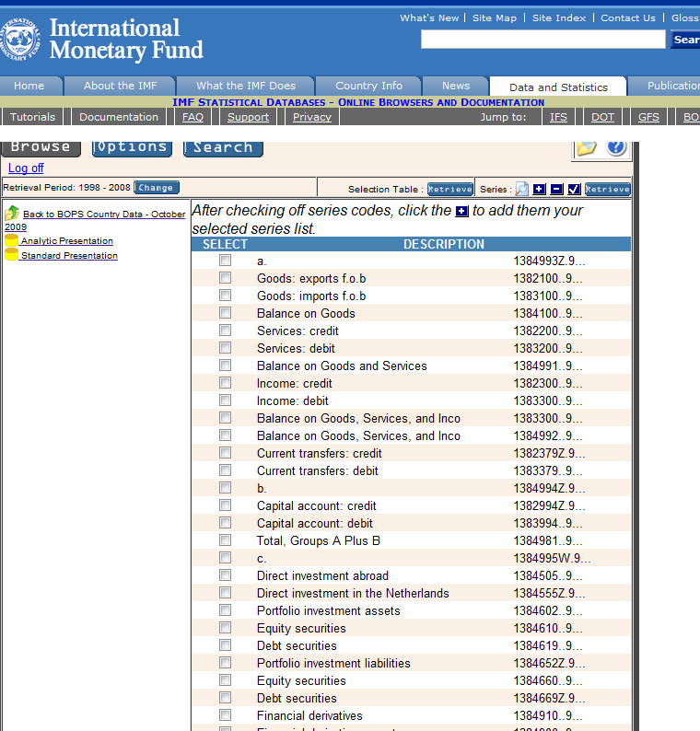Click the open folder icon near help
The height and width of the screenshot is (731, 700).
point(587,147)
